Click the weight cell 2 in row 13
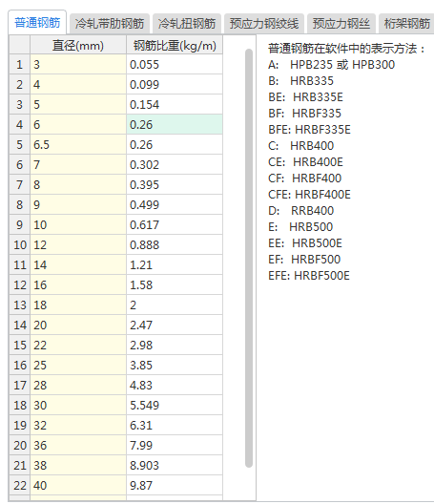 tap(175, 305)
